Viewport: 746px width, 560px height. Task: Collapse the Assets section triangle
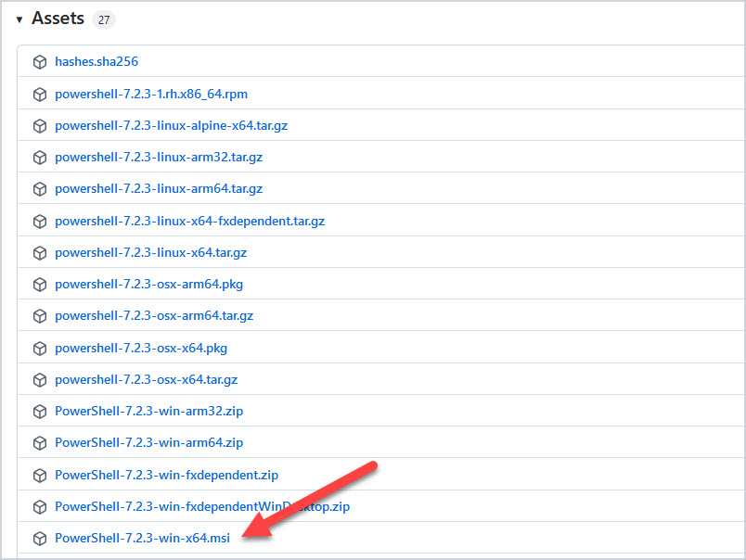tap(19, 19)
